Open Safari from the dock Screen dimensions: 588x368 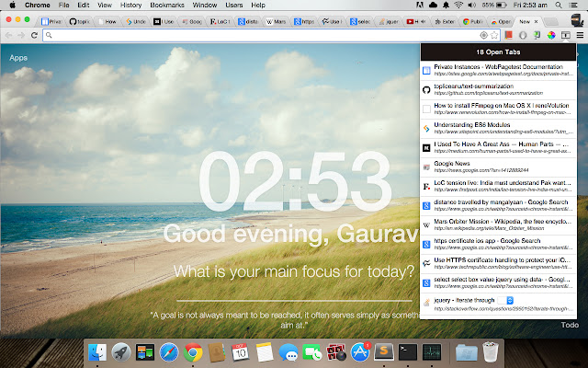[x=168, y=351]
